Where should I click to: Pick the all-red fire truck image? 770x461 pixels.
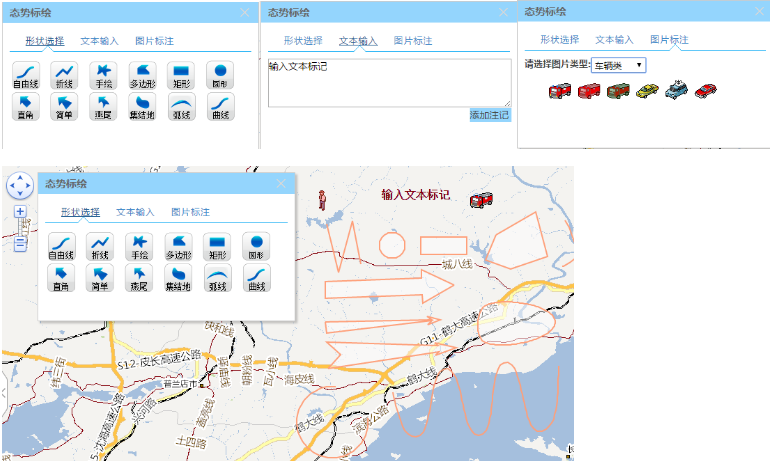[x=589, y=91]
